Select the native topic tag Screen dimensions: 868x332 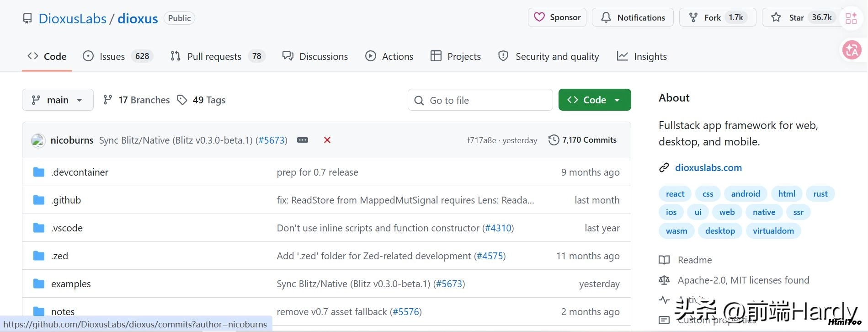764,212
